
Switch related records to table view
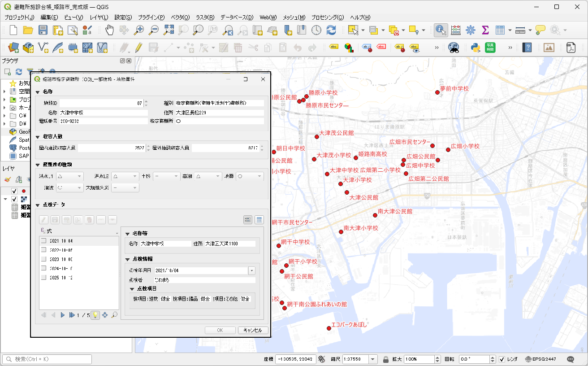[259, 219]
